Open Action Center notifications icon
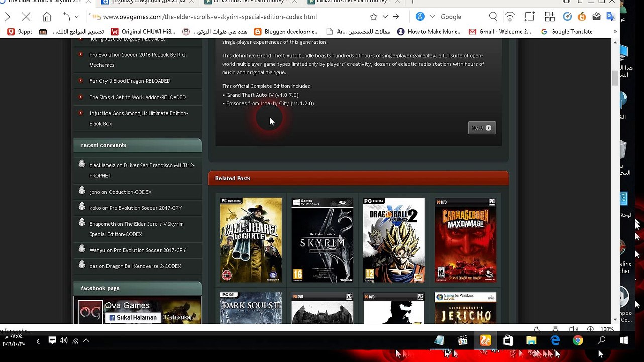 click(x=52, y=340)
